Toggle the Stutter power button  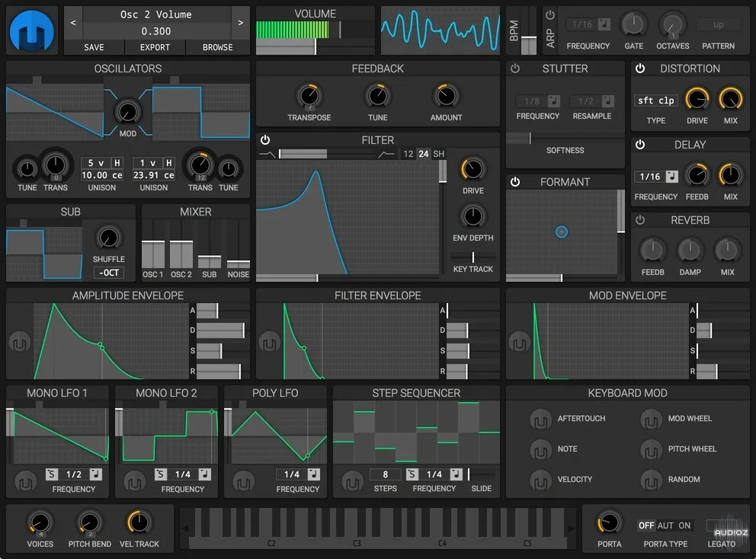(515, 69)
